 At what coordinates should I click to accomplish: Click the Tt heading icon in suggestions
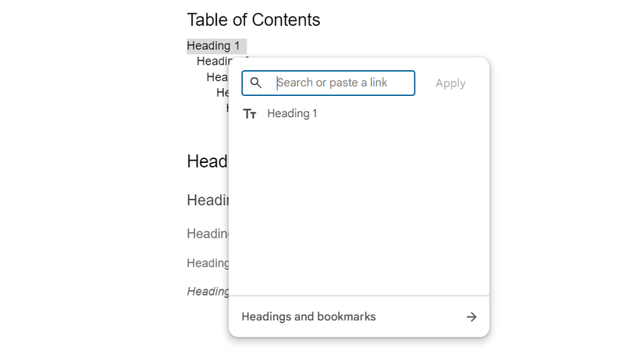pyautogui.click(x=250, y=114)
